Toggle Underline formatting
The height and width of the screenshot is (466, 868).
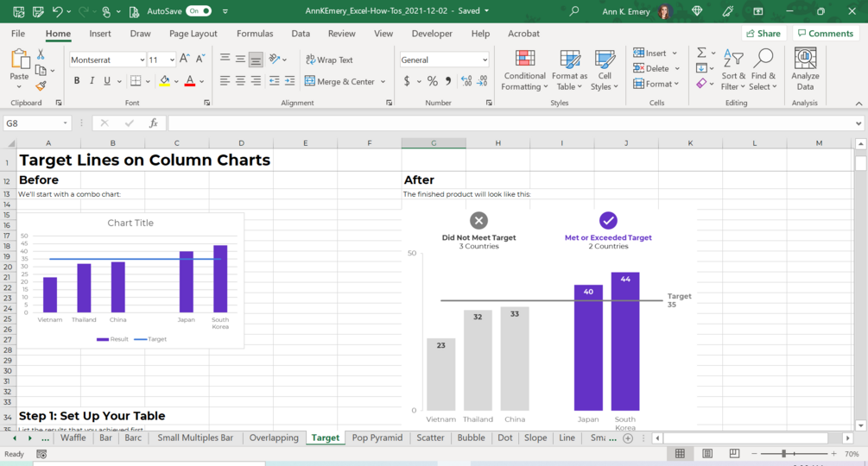tap(107, 81)
